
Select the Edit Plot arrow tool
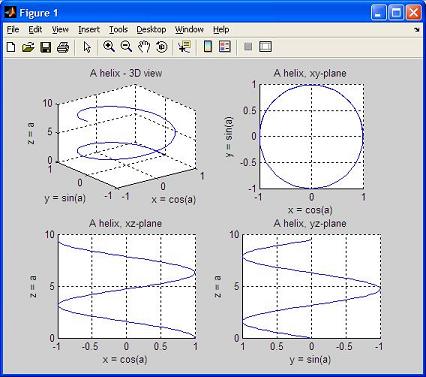click(87, 47)
